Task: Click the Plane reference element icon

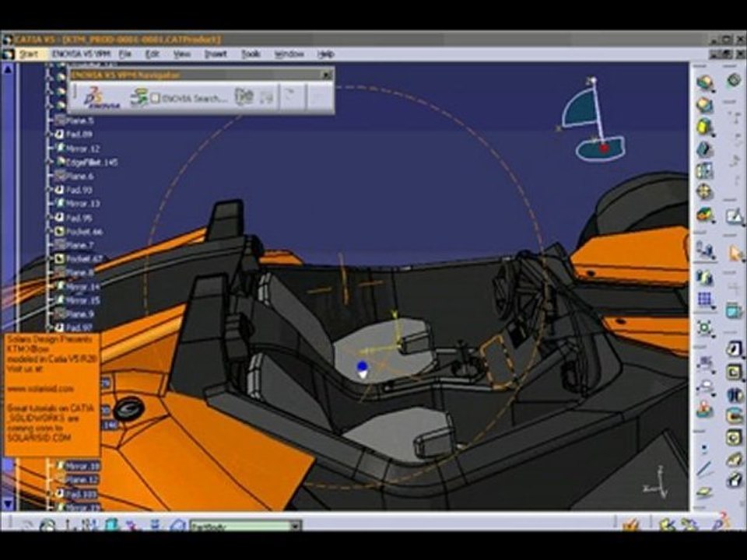Action: click(704, 492)
